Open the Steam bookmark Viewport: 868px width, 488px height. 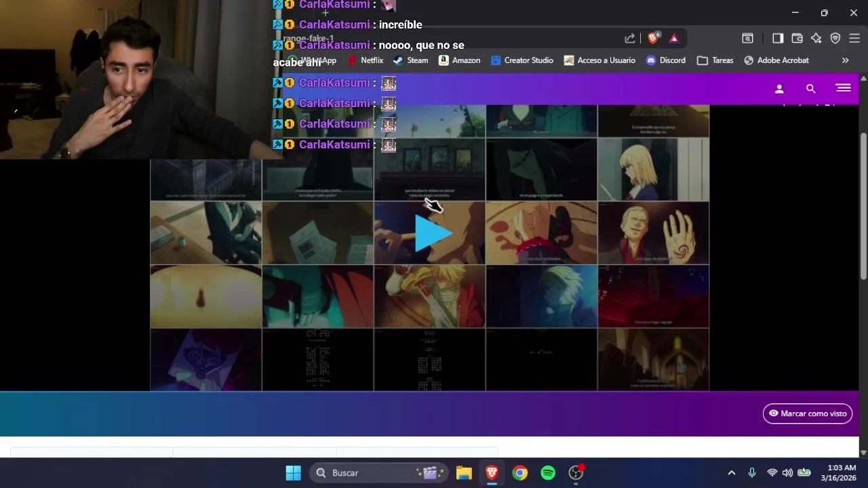coord(411,60)
